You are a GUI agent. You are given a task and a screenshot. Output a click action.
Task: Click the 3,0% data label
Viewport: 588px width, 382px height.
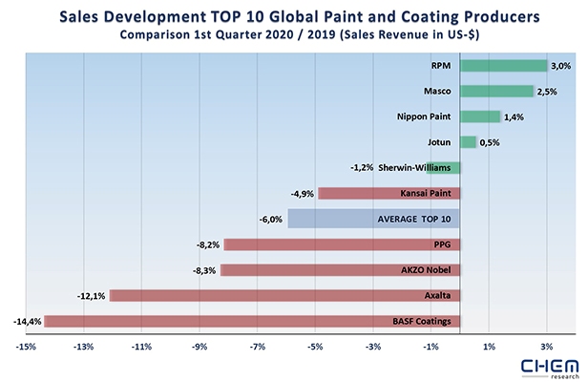(x=560, y=66)
